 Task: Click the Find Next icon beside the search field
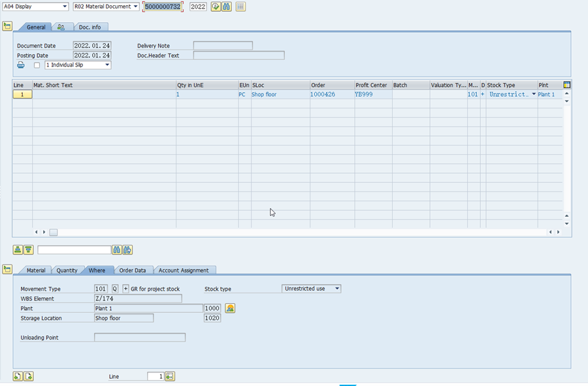(x=127, y=249)
